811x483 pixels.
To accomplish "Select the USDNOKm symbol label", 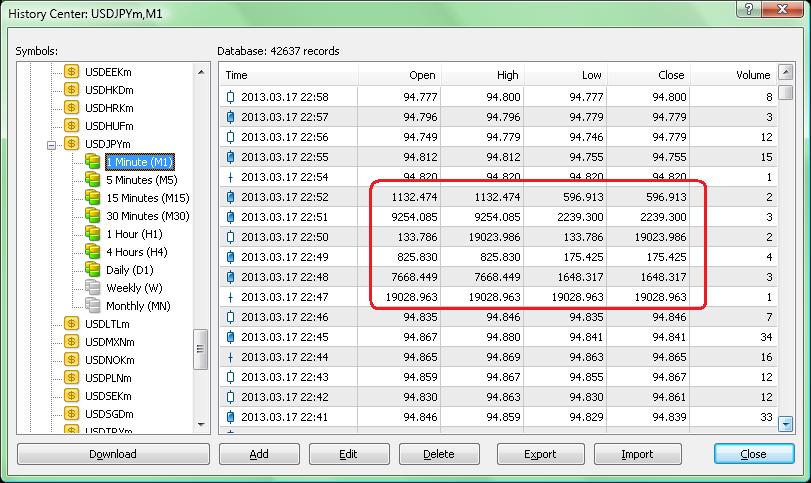I will [110, 360].
